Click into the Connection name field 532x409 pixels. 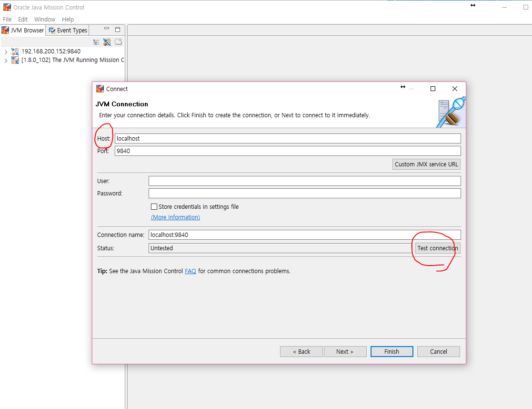[305, 235]
